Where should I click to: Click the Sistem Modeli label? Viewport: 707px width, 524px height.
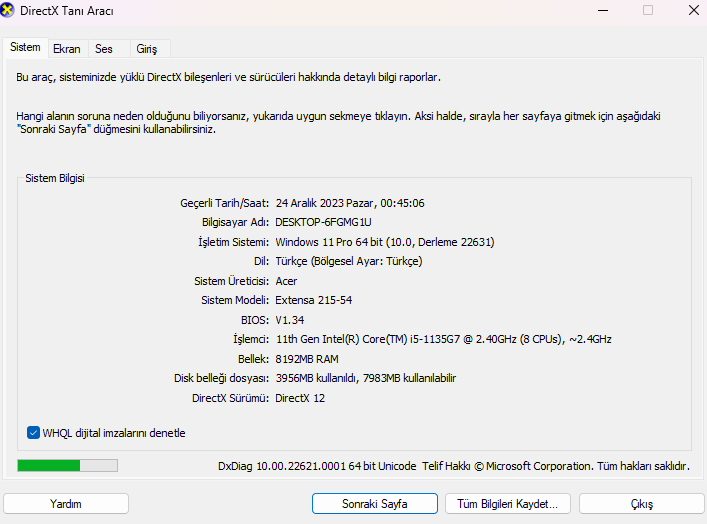(x=235, y=300)
